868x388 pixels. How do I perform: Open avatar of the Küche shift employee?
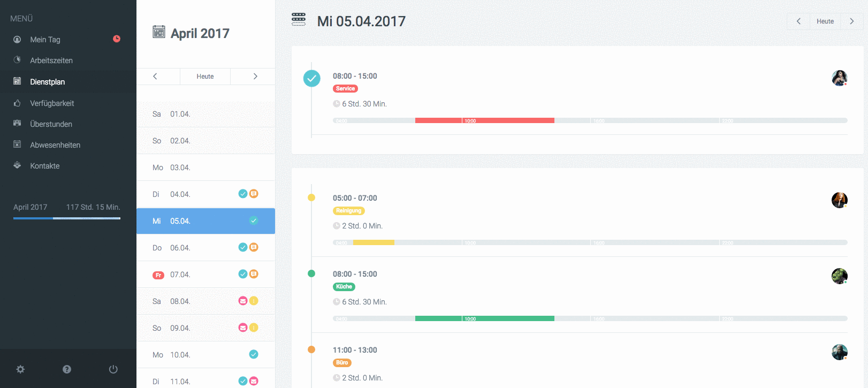coord(840,276)
